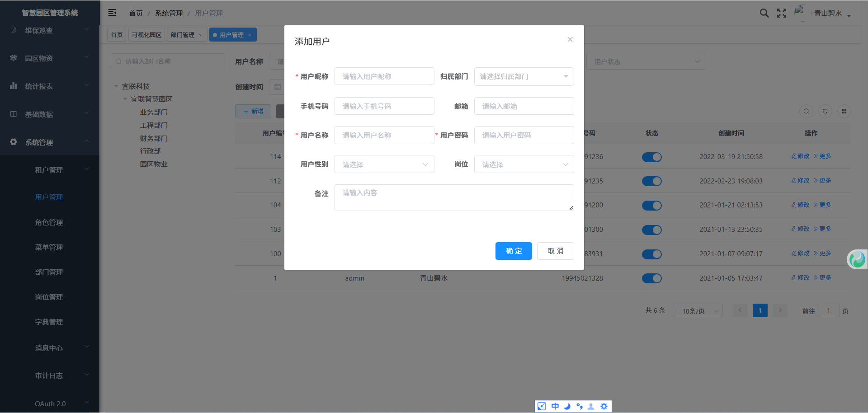Switch to the 部门管理 tab
This screenshot has width=868, height=413.
click(x=183, y=35)
